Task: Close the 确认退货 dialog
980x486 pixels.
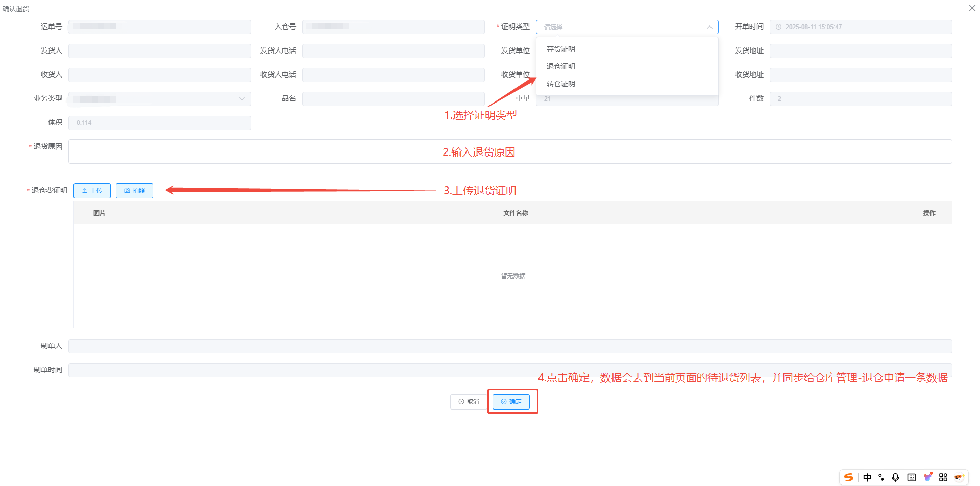Action: (972, 8)
